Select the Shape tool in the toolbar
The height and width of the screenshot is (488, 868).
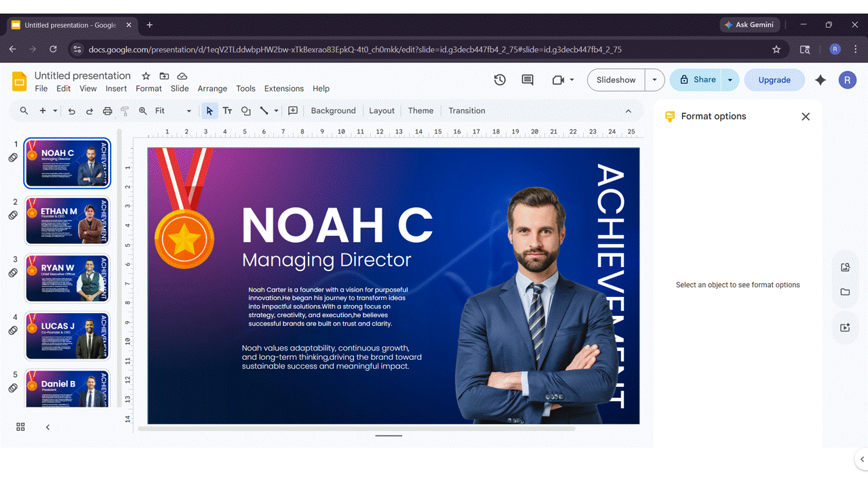click(x=245, y=110)
